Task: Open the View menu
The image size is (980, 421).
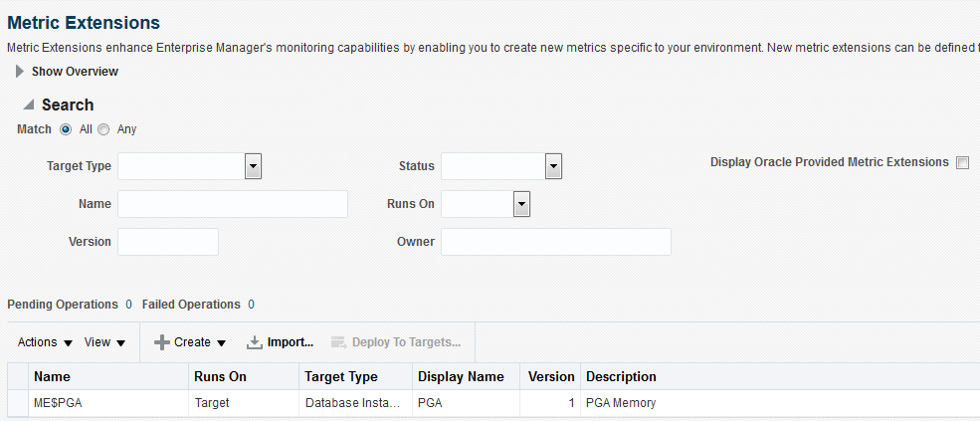Action: pos(104,342)
